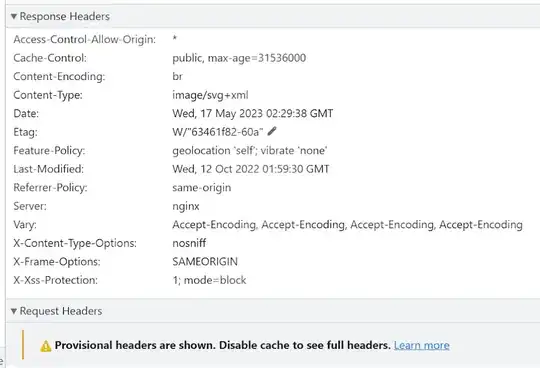Click the Referrer-Policy same-origin value

[x=202, y=188]
